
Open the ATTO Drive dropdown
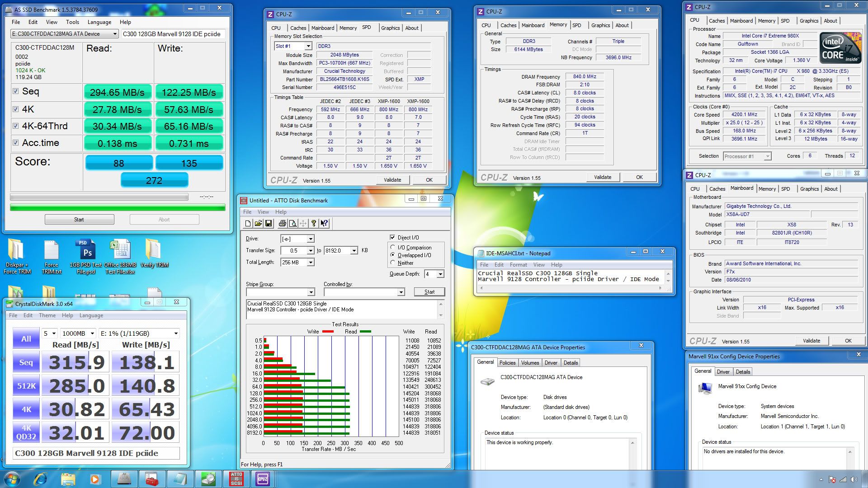pyautogui.click(x=311, y=239)
